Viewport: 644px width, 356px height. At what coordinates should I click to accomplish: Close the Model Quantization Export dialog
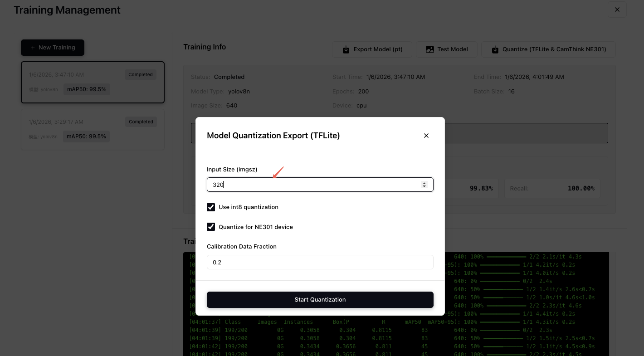point(426,136)
